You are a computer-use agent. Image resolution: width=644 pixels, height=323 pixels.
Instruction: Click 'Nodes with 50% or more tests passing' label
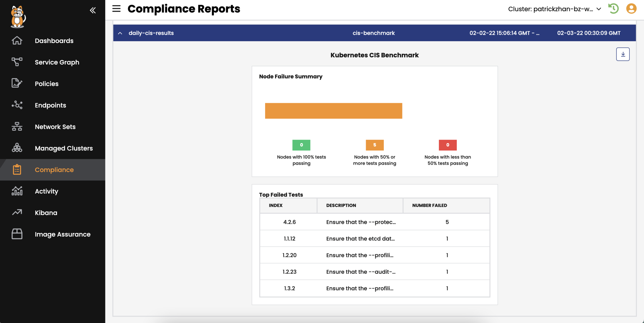375,160
